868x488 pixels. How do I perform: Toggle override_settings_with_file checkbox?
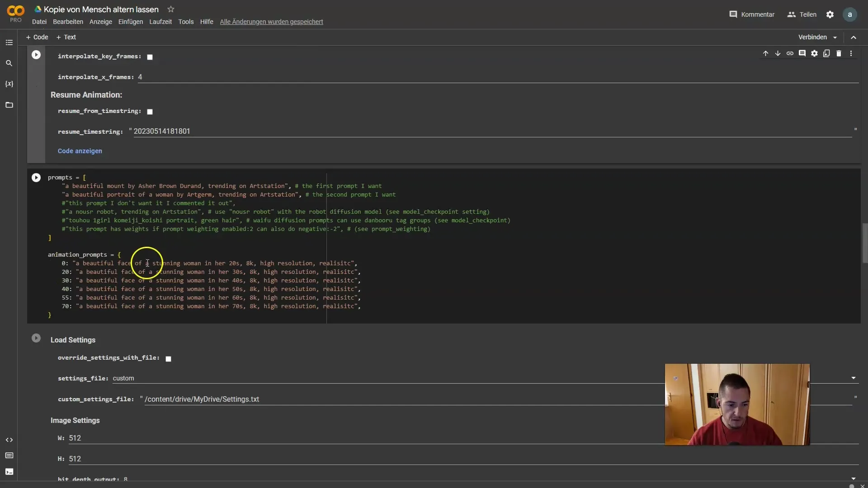coord(168,359)
